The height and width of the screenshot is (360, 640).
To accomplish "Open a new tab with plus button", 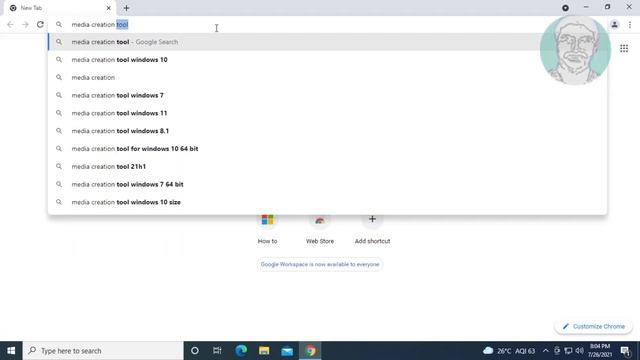I will (x=126, y=8).
